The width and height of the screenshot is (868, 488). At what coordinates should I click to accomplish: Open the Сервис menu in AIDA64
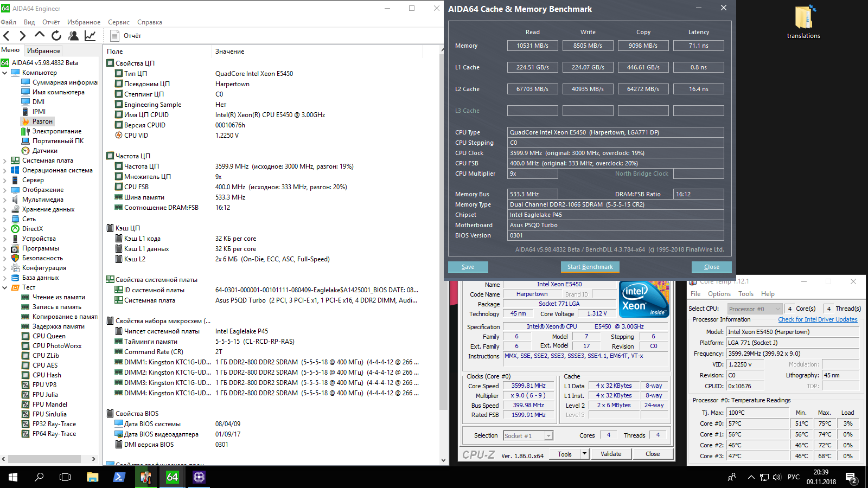(119, 22)
